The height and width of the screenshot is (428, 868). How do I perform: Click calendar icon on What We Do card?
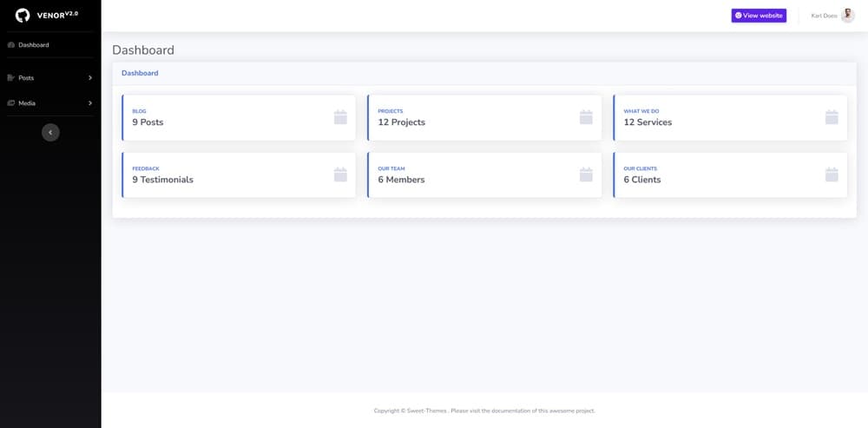point(832,117)
